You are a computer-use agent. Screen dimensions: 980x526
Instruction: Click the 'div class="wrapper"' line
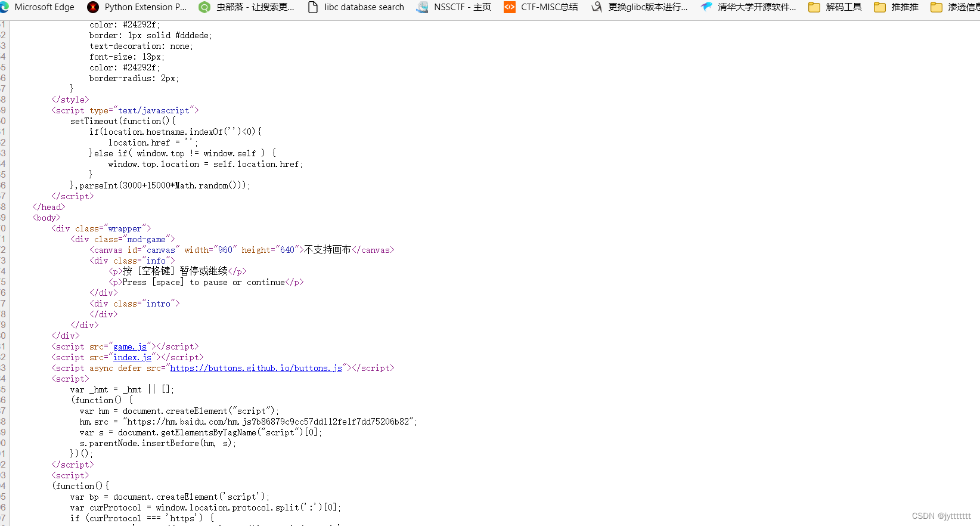[101, 228]
